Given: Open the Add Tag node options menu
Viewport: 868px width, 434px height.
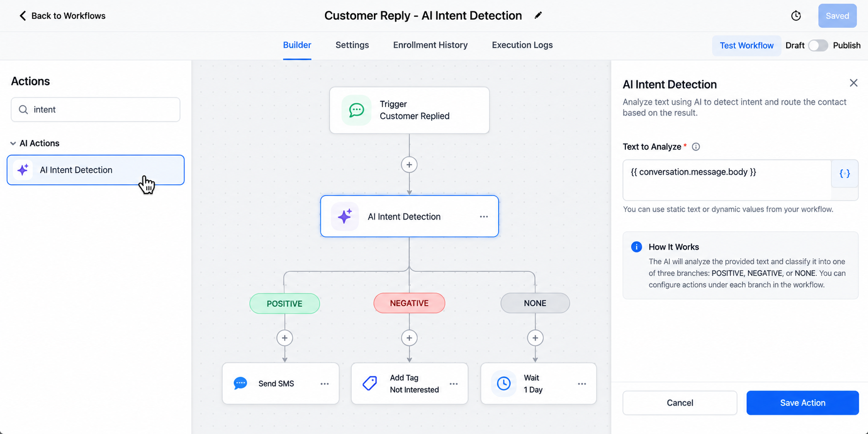Looking at the screenshot, I should [454, 384].
